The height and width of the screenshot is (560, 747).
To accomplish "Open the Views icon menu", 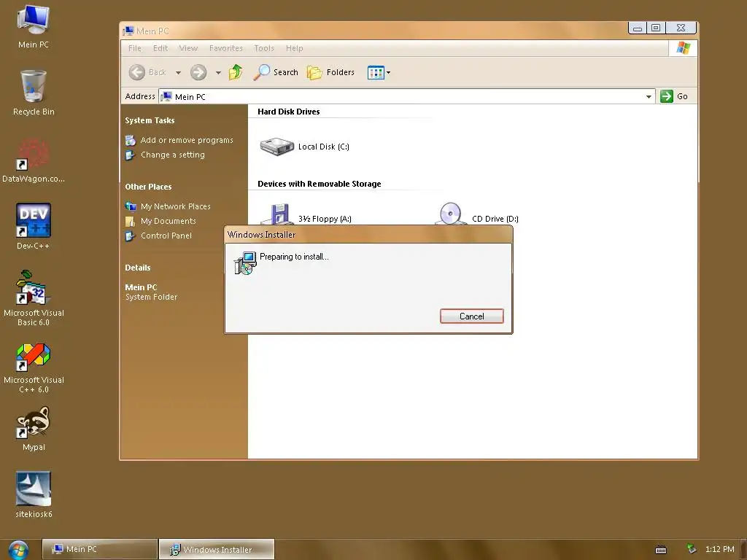I will point(379,72).
